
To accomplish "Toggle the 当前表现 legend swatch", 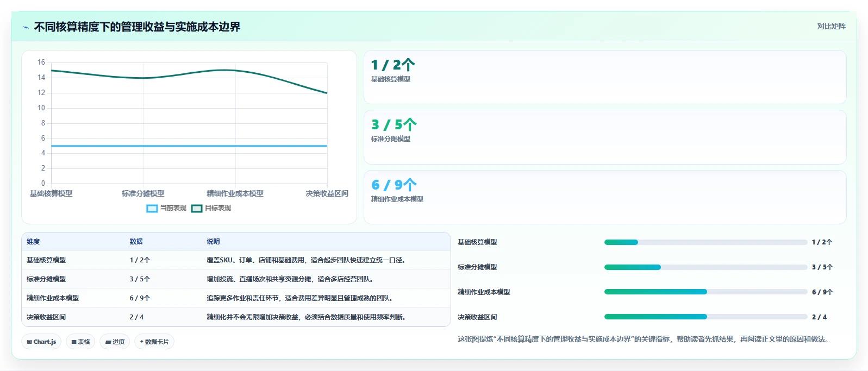I will tap(152, 209).
